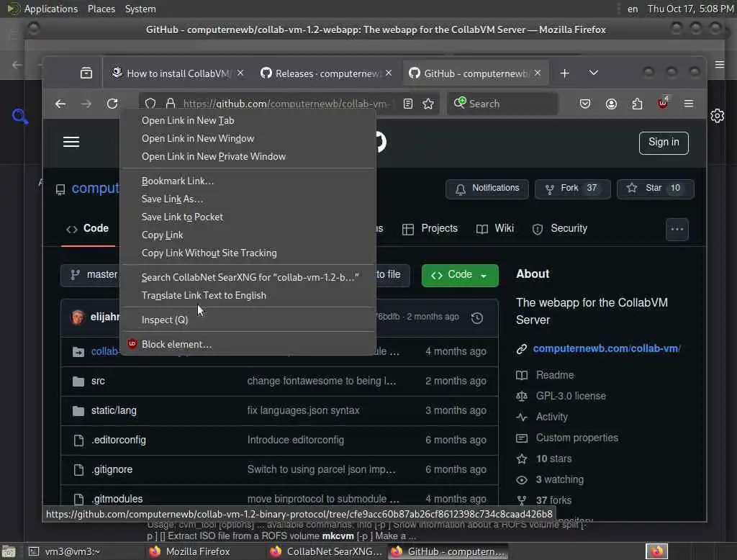Click the Notifications bell button

[x=487, y=189]
